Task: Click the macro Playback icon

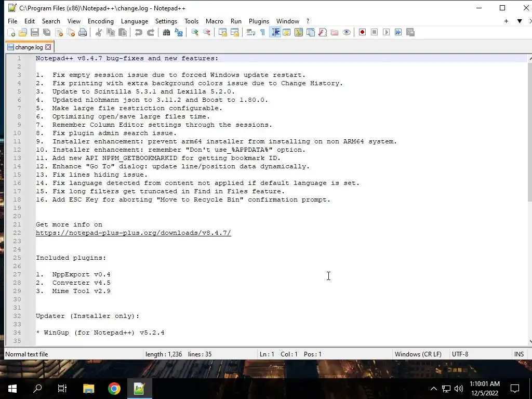Action: (386, 32)
